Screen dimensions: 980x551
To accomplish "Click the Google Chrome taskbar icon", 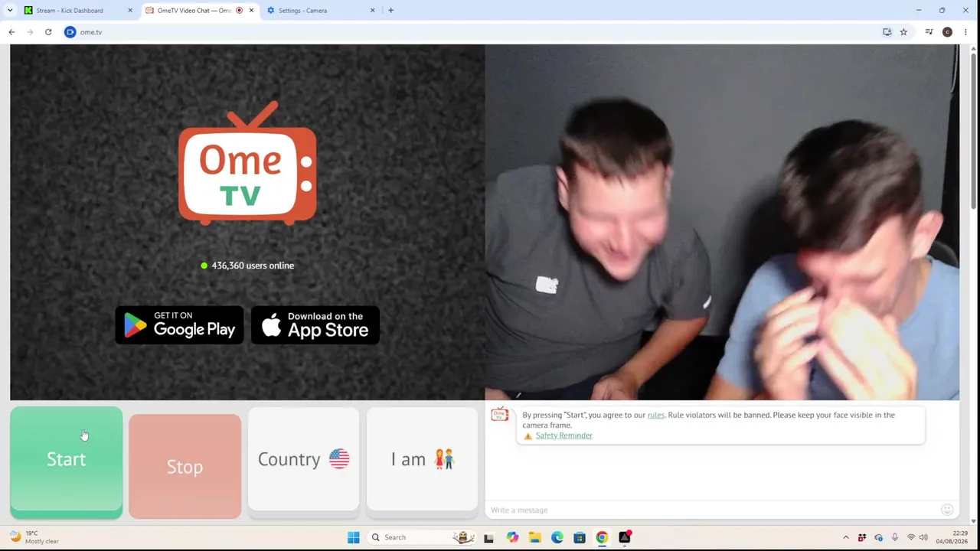I will tap(603, 537).
